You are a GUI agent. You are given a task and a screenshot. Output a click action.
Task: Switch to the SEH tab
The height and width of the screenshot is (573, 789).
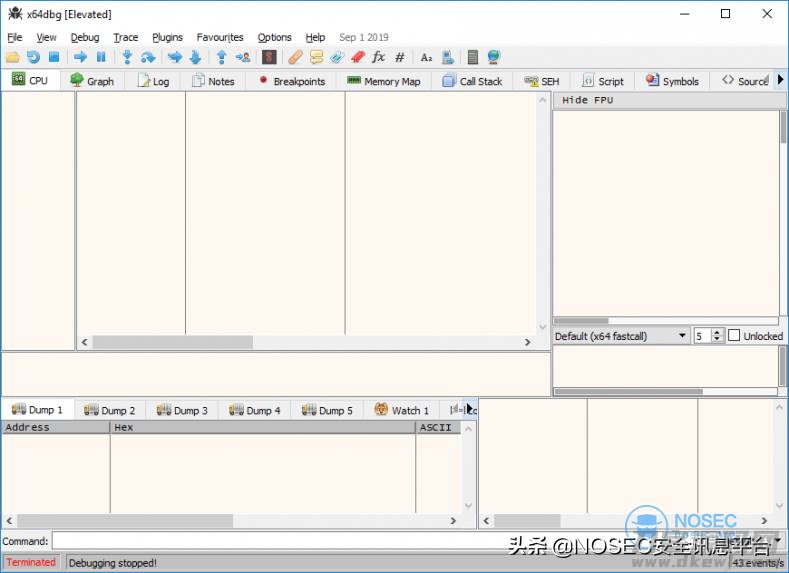[541, 81]
